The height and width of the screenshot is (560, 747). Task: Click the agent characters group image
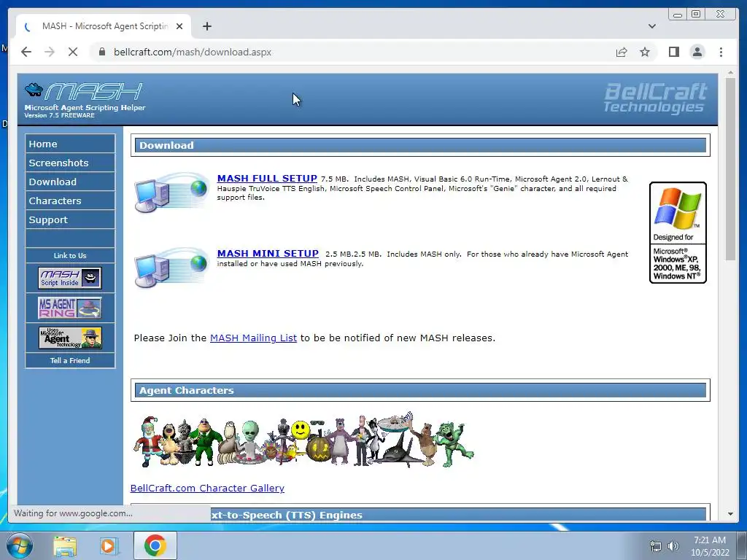pyautogui.click(x=303, y=440)
